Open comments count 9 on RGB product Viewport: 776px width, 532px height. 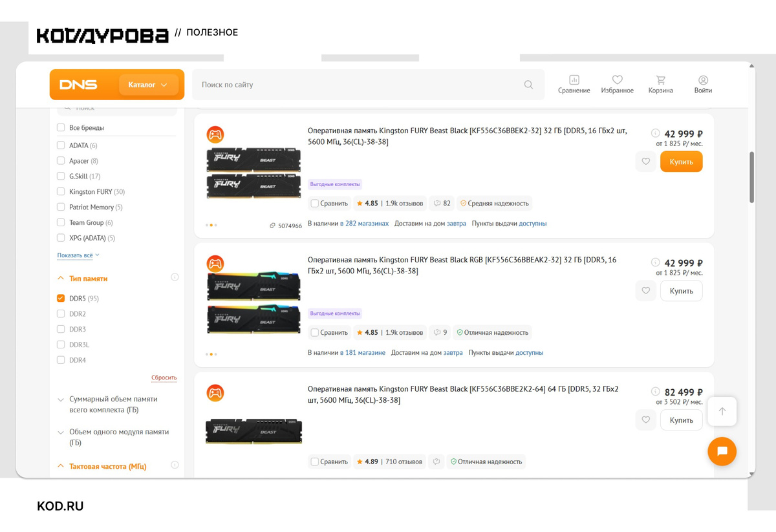[440, 333]
